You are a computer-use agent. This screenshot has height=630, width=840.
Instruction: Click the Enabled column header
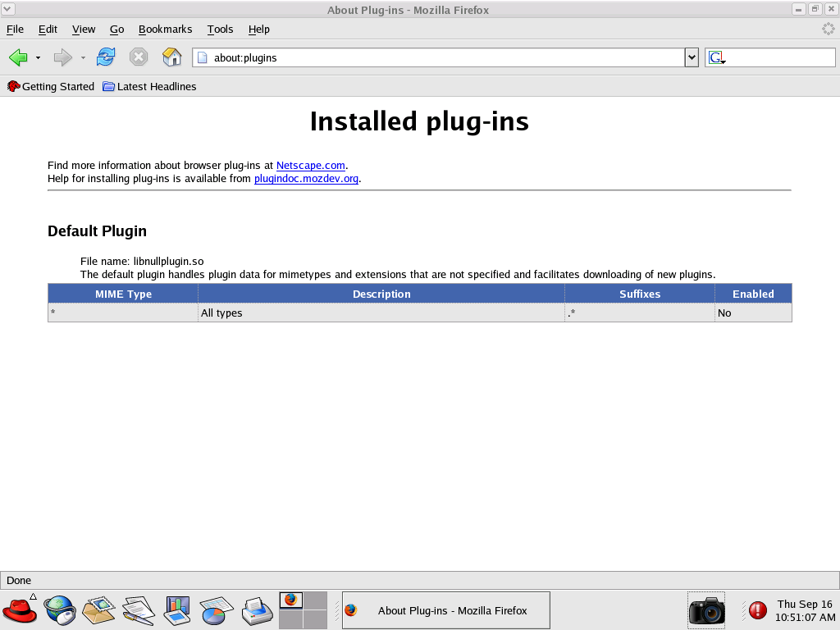[753, 294]
